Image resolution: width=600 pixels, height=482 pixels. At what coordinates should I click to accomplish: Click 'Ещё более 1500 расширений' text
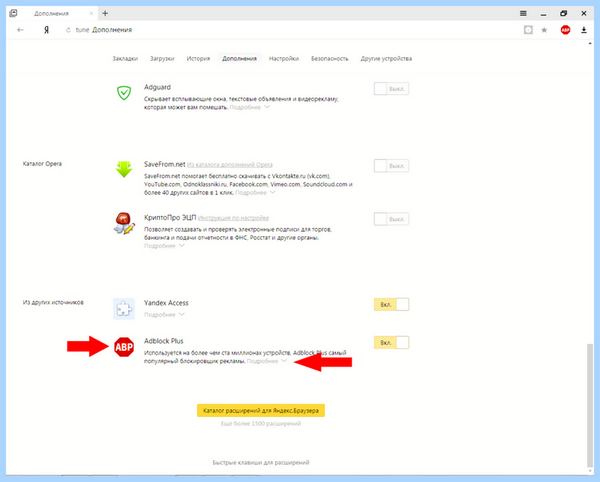(x=261, y=423)
